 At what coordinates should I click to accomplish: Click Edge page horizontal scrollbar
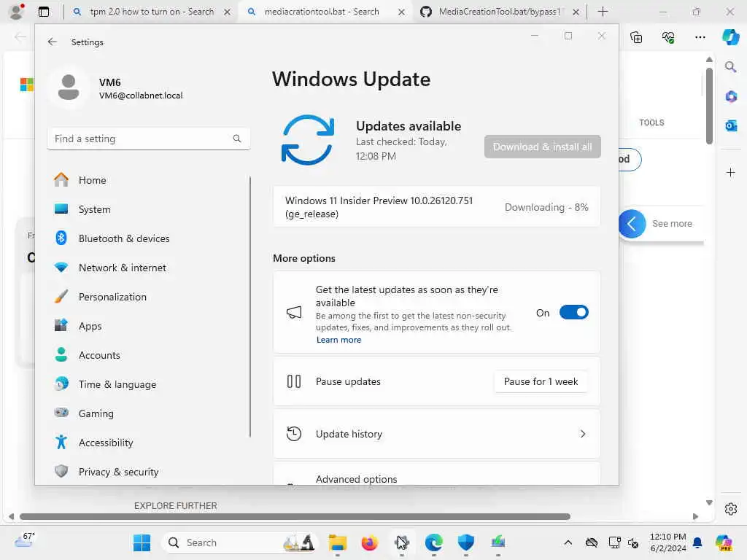[x=295, y=517]
